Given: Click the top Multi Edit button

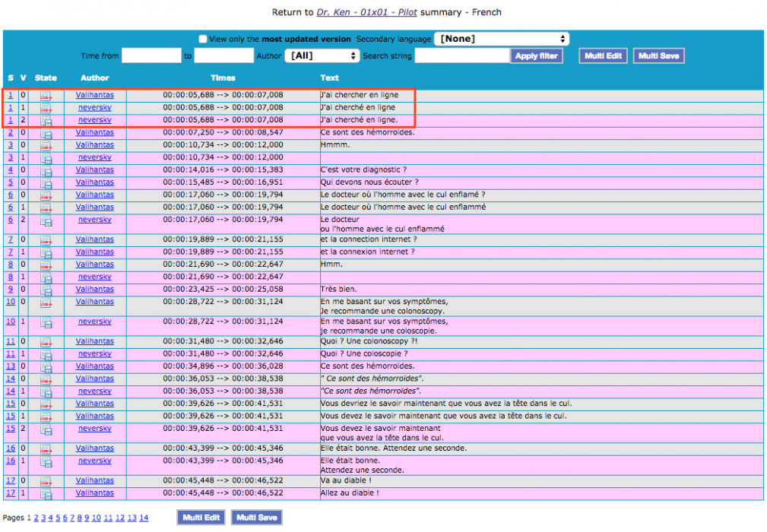Looking at the screenshot, I should pos(603,55).
